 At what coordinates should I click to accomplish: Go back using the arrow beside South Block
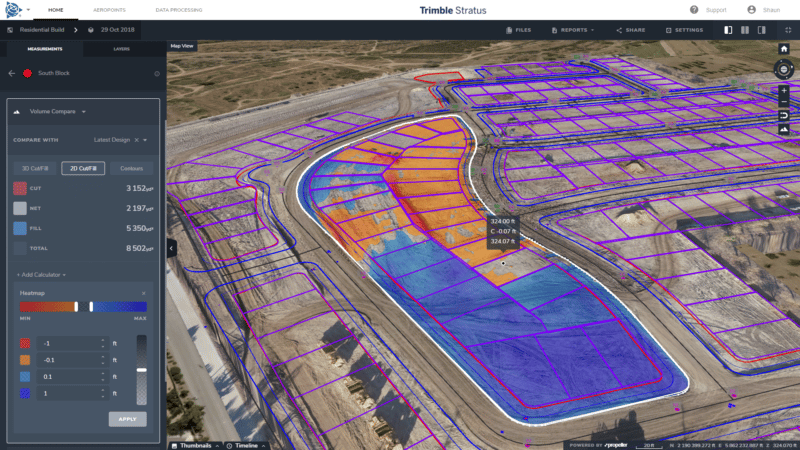[x=12, y=73]
